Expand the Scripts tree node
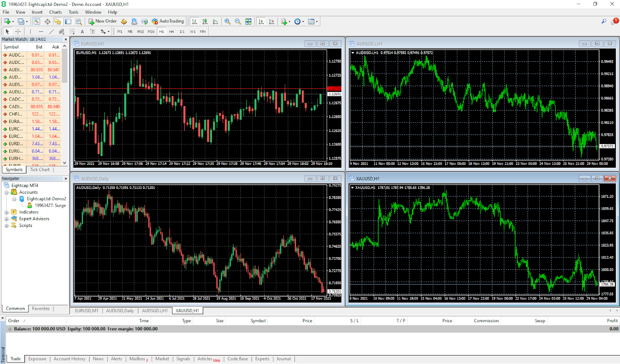The width and height of the screenshot is (620, 364). coord(7,226)
